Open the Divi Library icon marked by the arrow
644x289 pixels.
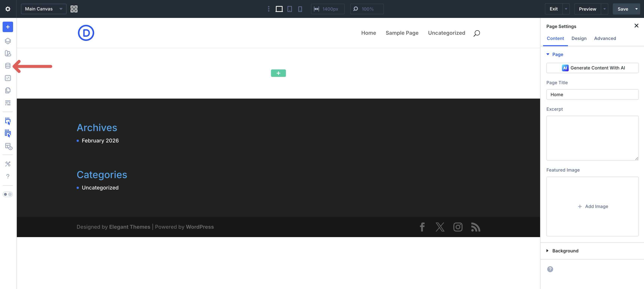click(8, 66)
